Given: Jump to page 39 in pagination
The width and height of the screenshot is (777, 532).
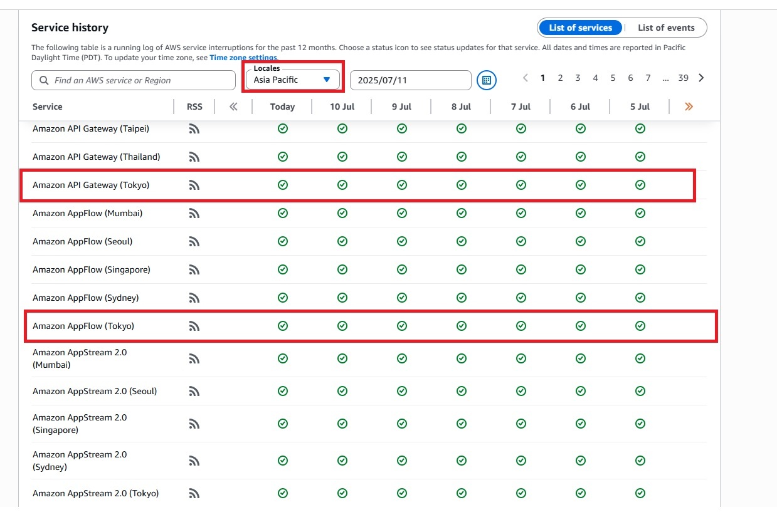Looking at the screenshot, I should point(683,78).
